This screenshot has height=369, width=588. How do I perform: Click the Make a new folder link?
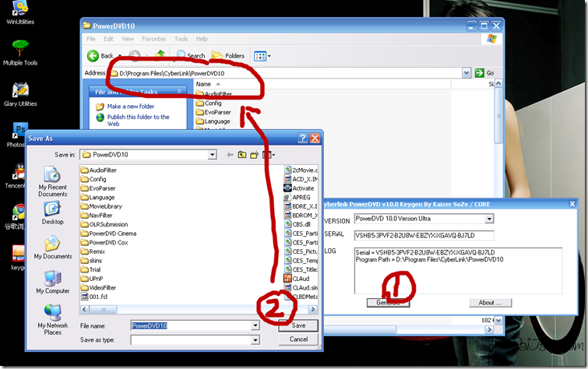[130, 107]
